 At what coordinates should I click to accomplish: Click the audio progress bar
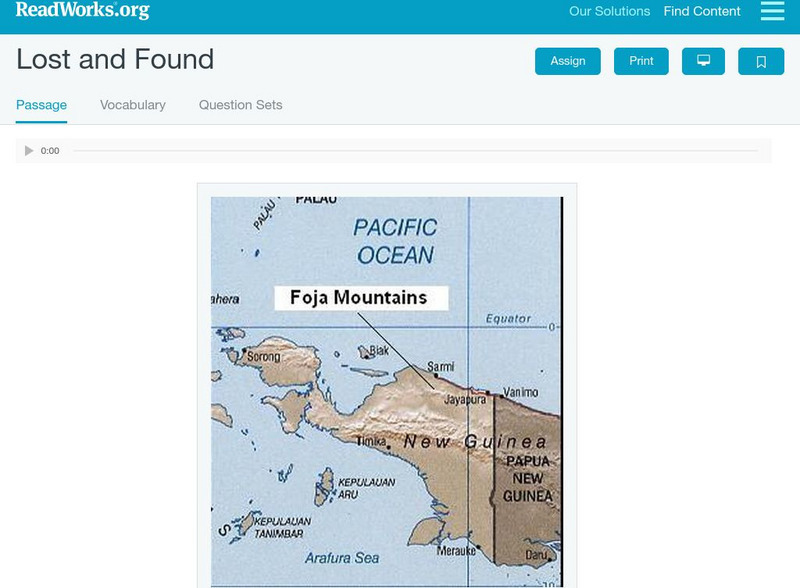[400, 150]
